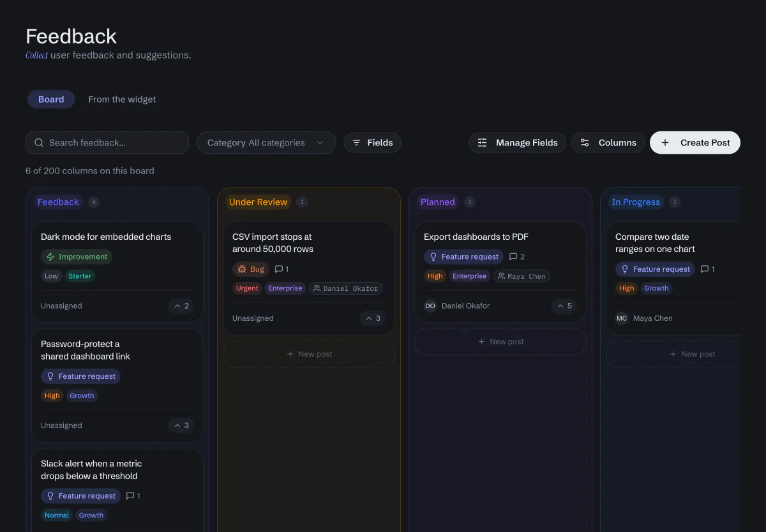The height and width of the screenshot is (532, 766).
Task: Click the Low priority tag
Action: [51, 276]
